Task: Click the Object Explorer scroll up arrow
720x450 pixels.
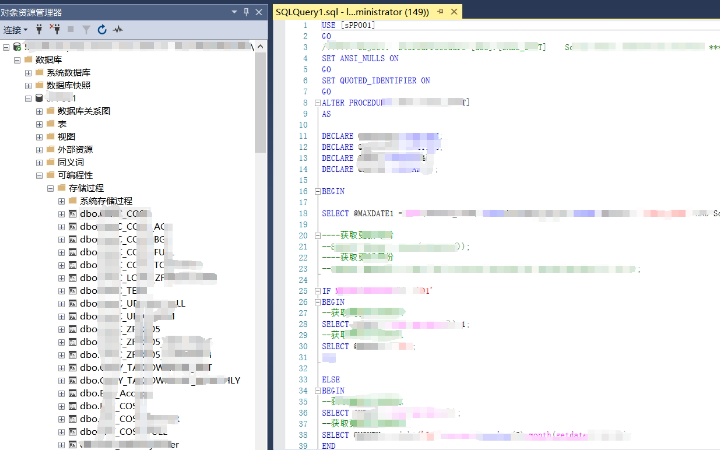Action: click(260, 46)
